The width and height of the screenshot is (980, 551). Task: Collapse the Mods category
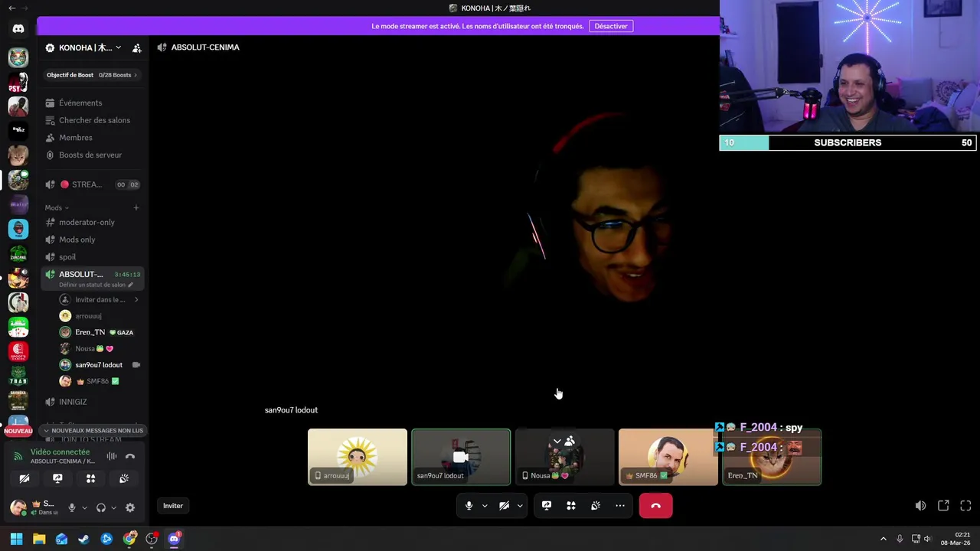(x=57, y=207)
